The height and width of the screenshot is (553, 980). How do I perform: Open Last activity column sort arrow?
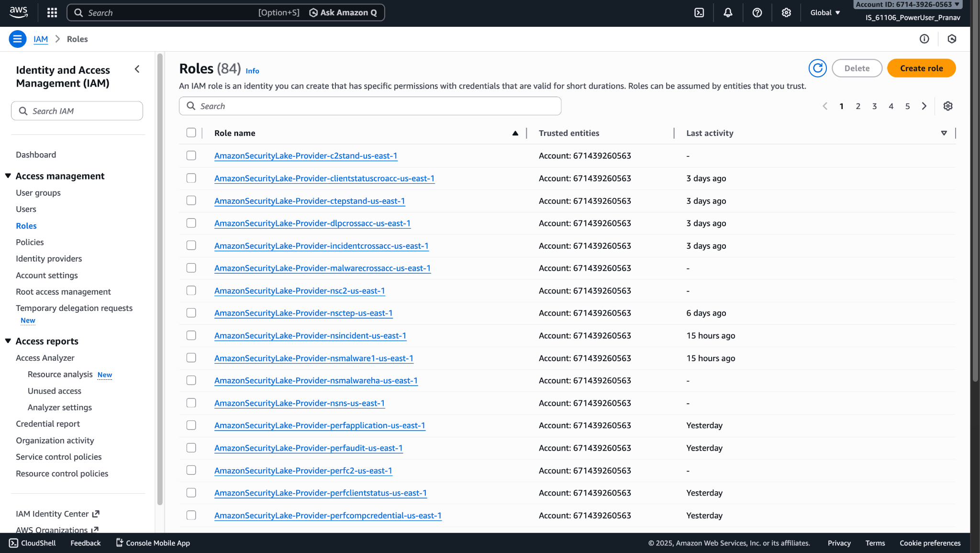tap(944, 133)
